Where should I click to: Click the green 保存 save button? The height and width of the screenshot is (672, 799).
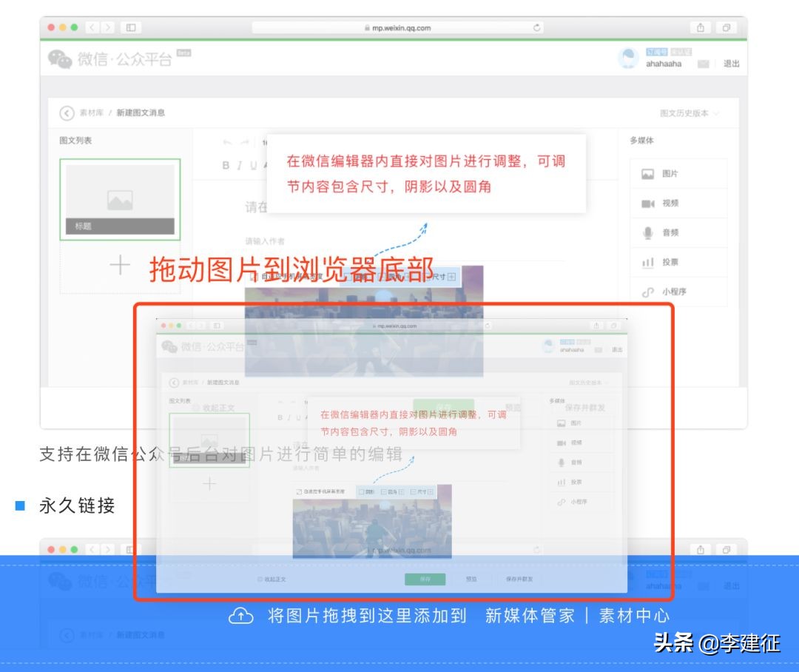425,579
